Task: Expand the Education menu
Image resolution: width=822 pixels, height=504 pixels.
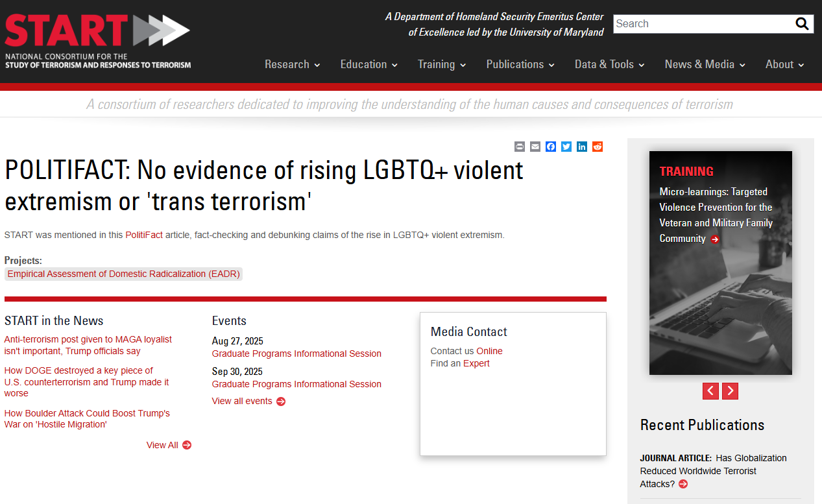Action: 369,64
